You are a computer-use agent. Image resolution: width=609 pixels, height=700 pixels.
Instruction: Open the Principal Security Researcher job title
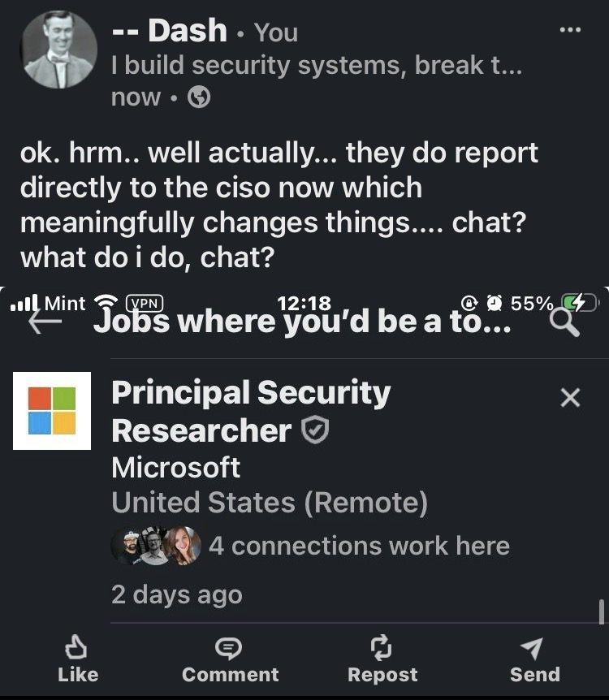click(x=250, y=411)
